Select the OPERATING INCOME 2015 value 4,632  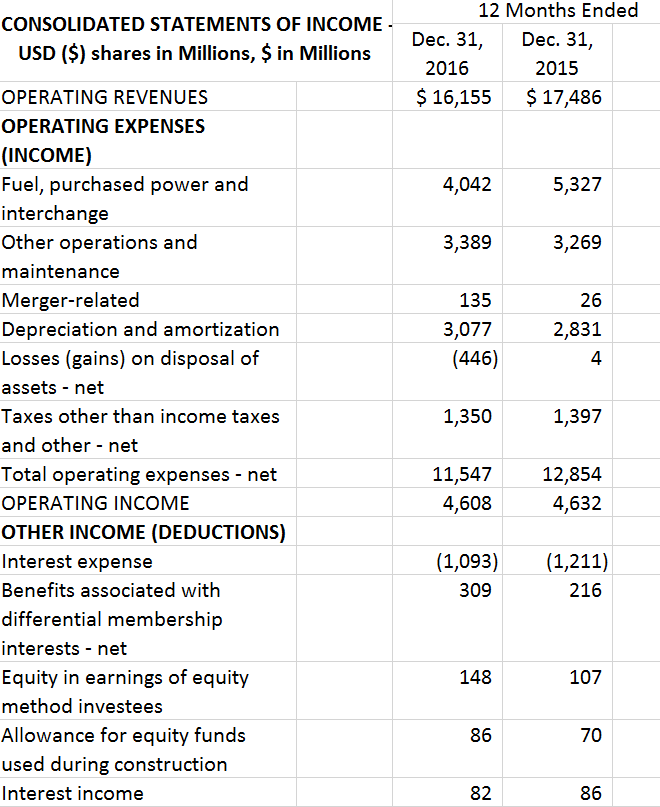pos(577,503)
